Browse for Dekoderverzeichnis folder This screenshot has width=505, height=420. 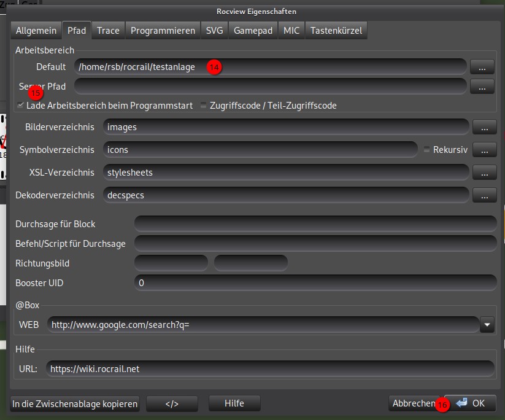(484, 195)
